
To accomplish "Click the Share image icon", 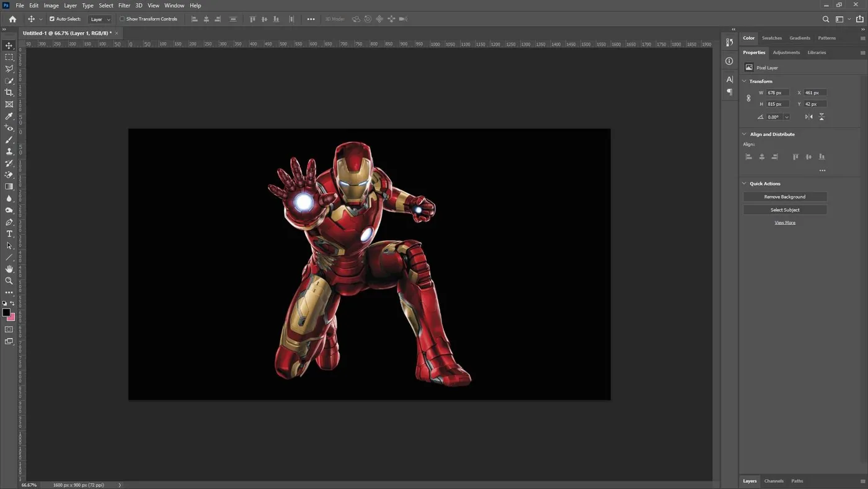I will point(859,19).
